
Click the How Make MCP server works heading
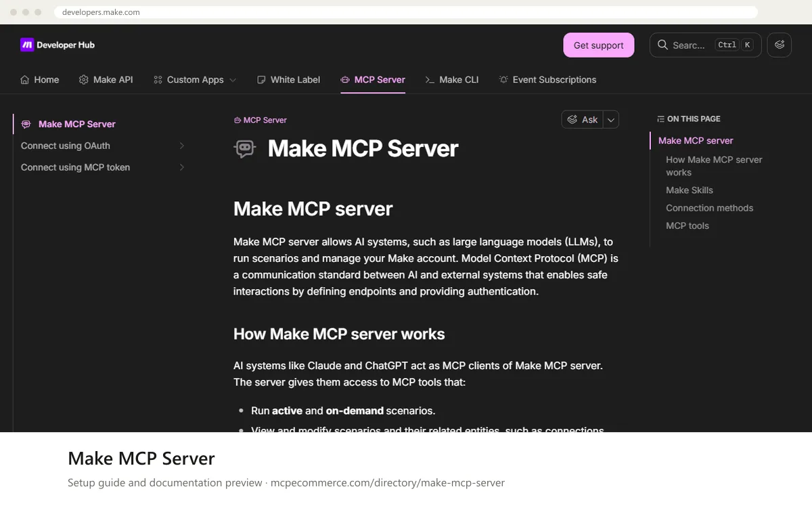(x=339, y=334)
